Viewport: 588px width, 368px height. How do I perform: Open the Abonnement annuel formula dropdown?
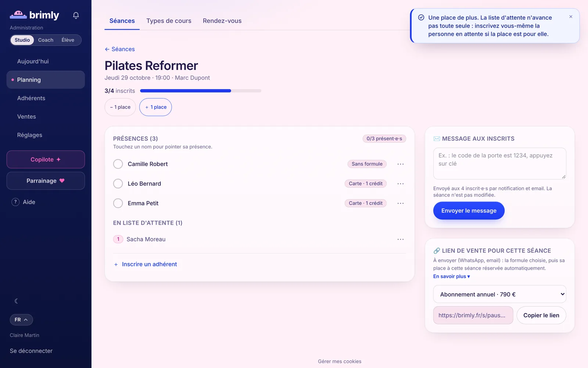[500, 294]
